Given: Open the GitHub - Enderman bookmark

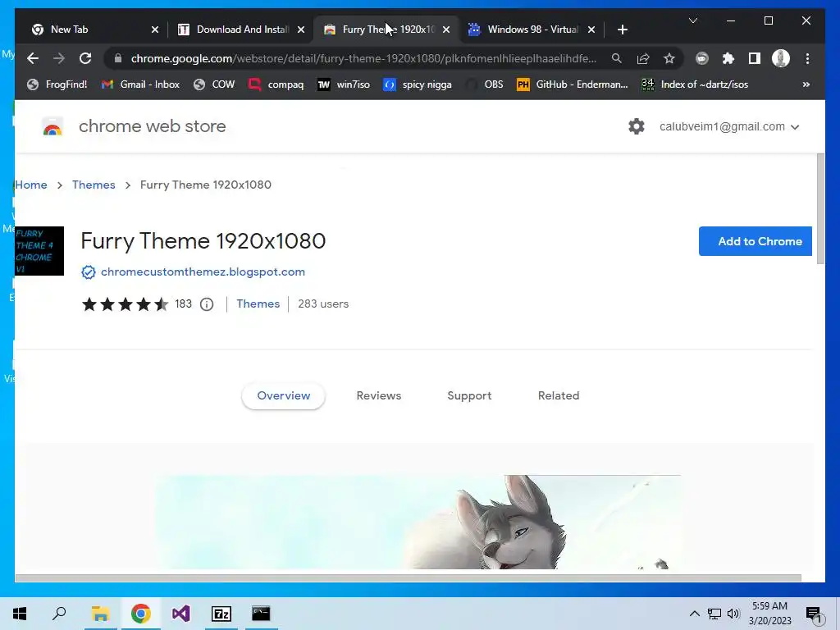Looking at the screenshot, I should pos(572,84).
